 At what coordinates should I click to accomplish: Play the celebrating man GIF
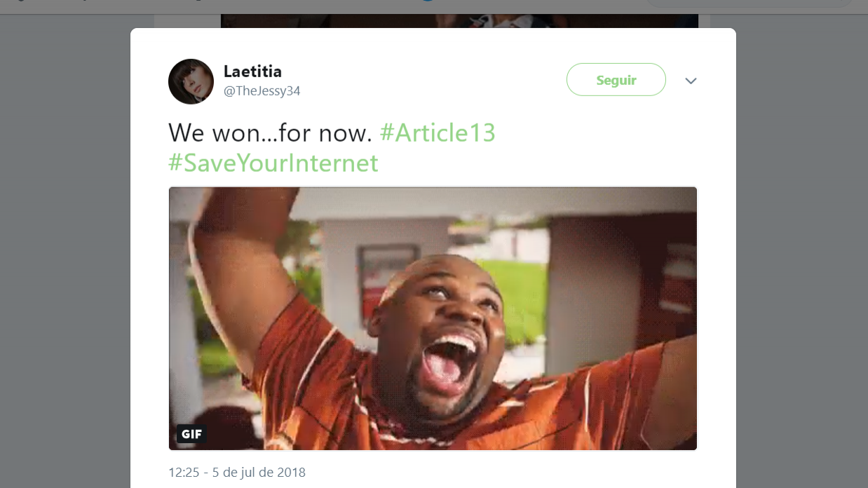(x=433, y=318)
